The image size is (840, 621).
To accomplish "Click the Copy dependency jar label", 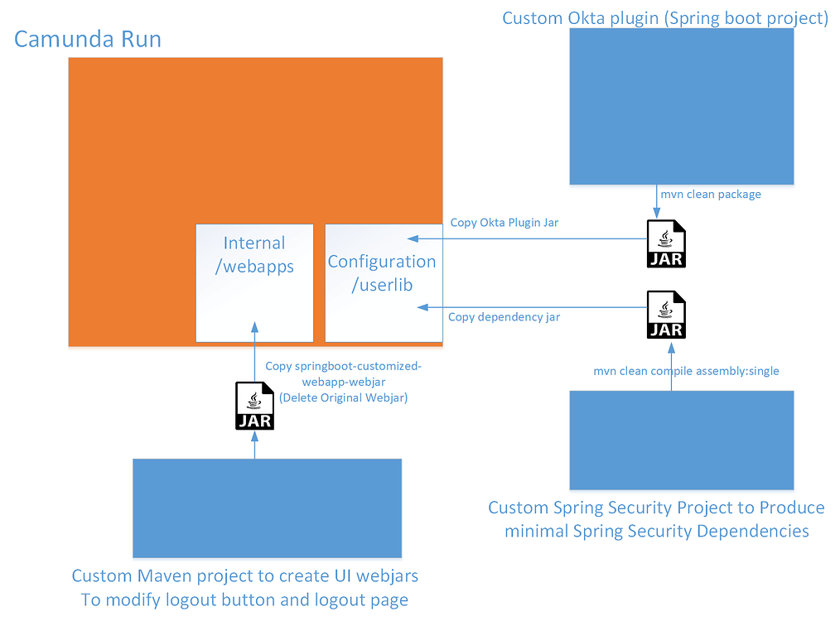I will click(x=504, y=316).
